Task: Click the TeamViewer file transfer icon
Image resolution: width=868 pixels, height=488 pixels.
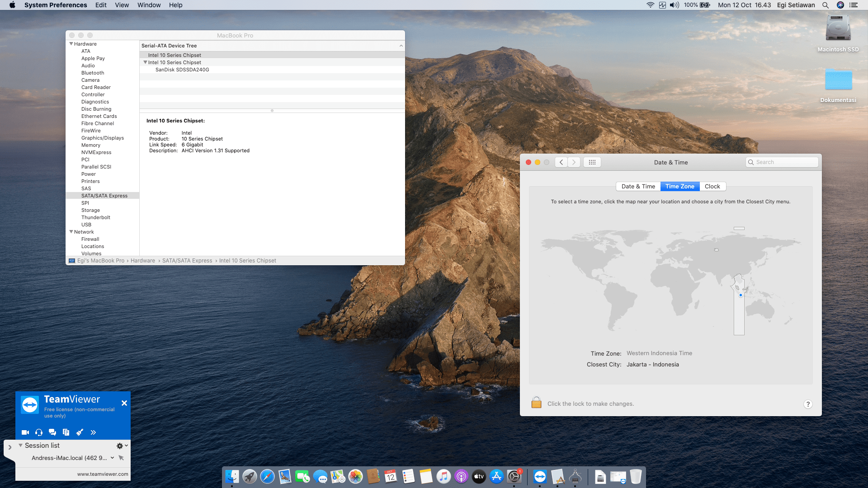Action: tap(66, 432)
